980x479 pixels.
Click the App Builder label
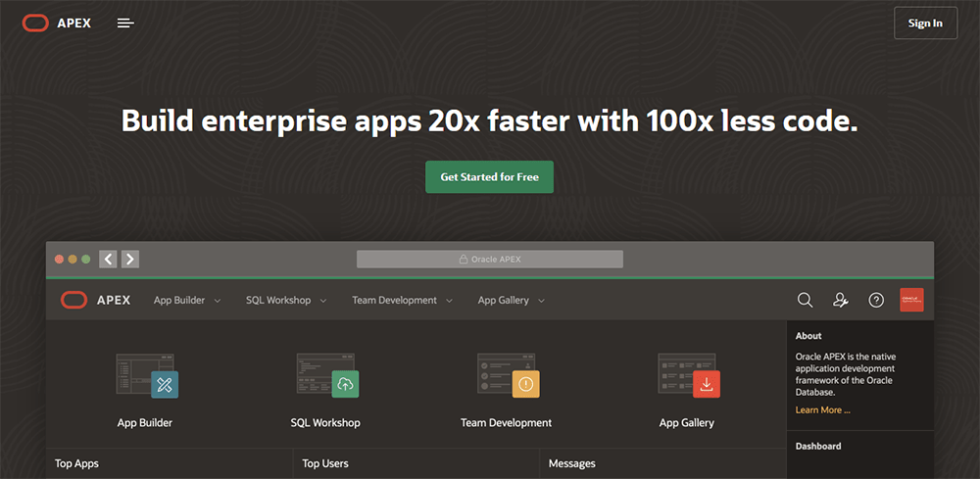tap(144, 423)
